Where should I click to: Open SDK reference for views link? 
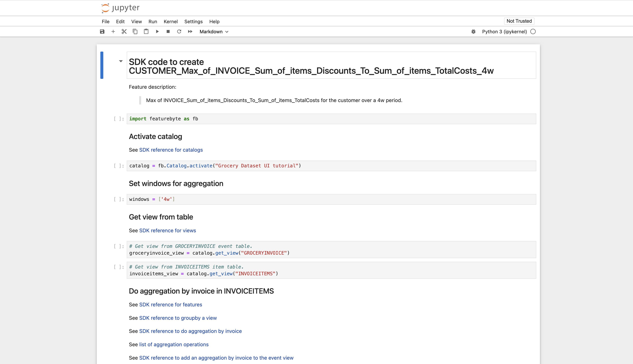click(168, 230)
